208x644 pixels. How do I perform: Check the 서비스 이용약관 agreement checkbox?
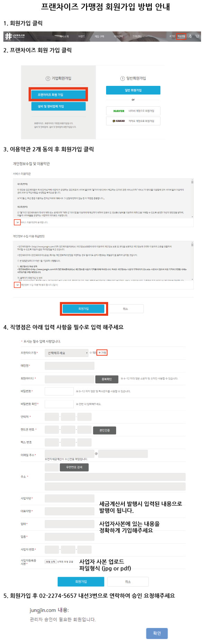pyautogui.click(x=17, y=222)
